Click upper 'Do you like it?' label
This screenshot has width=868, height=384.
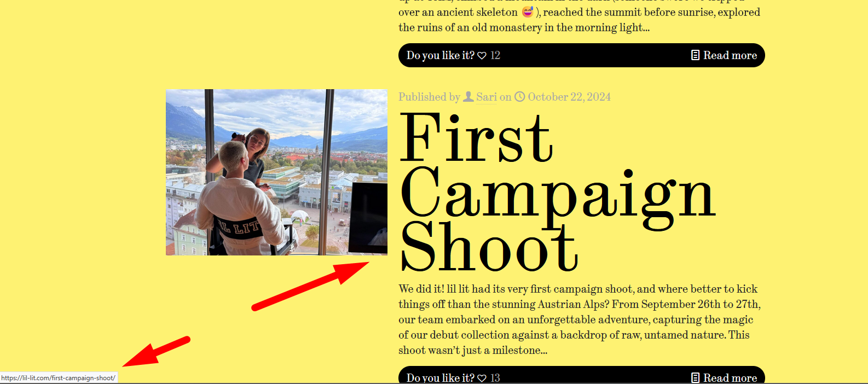pyautogui.click(x=441, y=55)
